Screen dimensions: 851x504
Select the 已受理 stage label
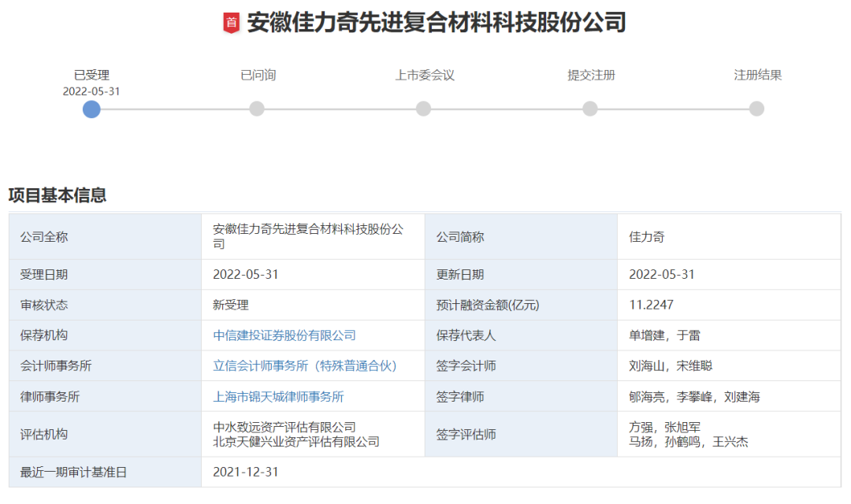point(92,75)
